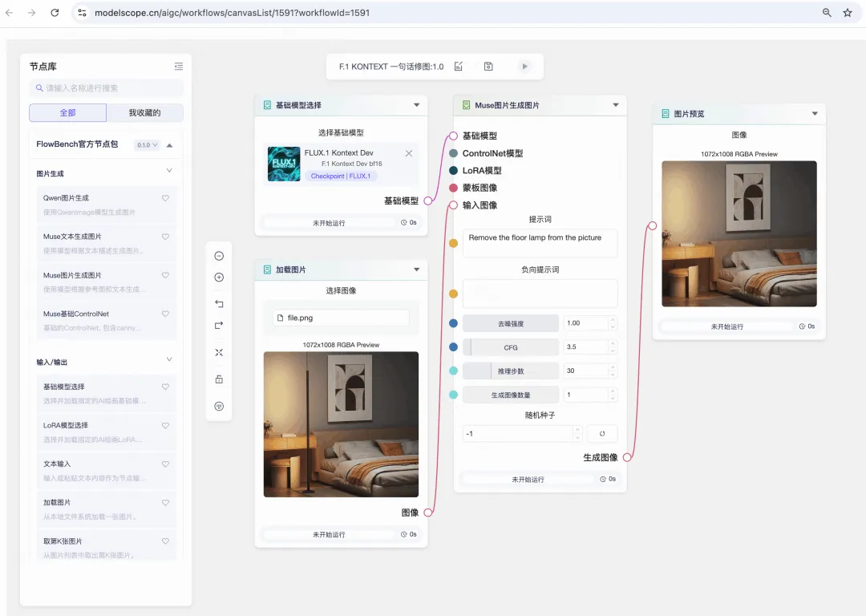866x616 pixels.
Task: Favorite the Muse文本生成图片 node
Action: click(x=165, y=237)
